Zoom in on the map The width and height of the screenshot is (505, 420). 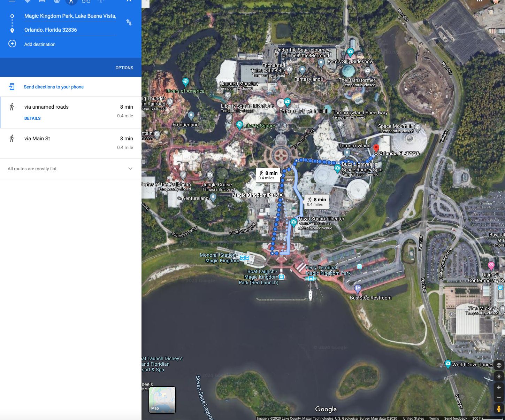tap(499, 387)
